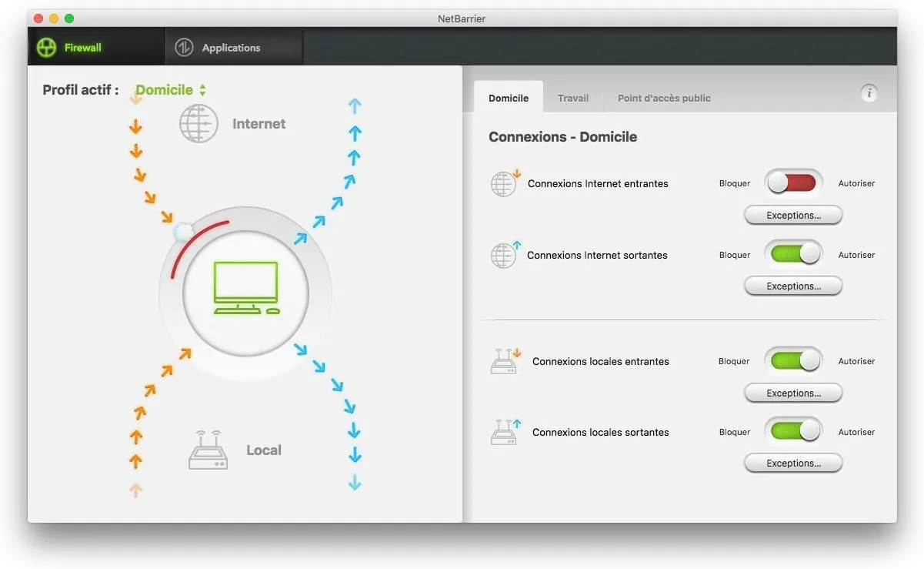This screenshot has width=924, height=569.
Task: Block Connexions locales entrantes
Action: click(779, 360)
